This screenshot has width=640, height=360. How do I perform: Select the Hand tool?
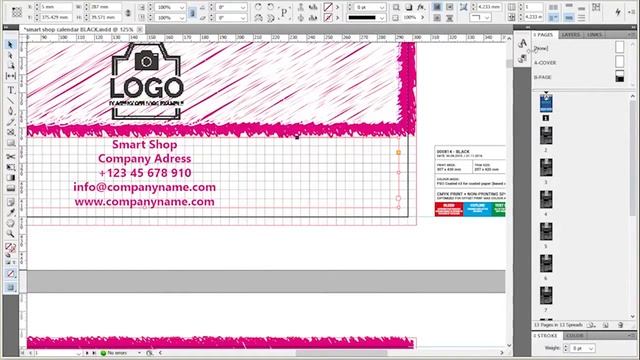[x=11, y=223]
